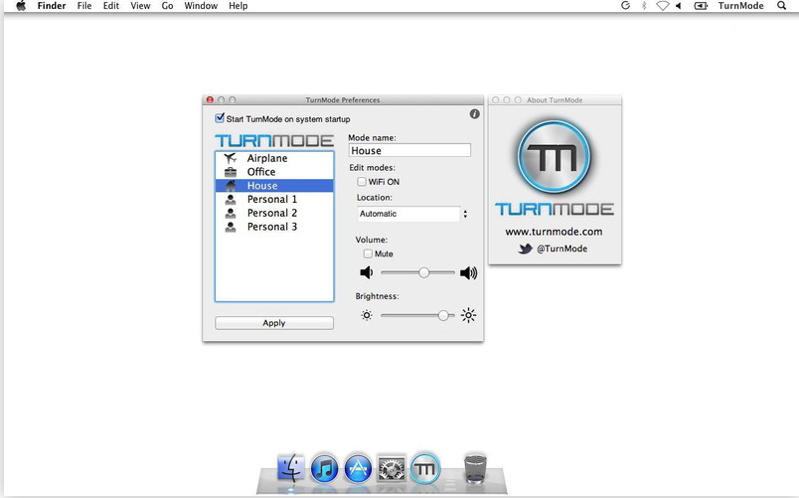Open the View menu
The width and height of the screenshot is (799, 498).
point(140,6)
